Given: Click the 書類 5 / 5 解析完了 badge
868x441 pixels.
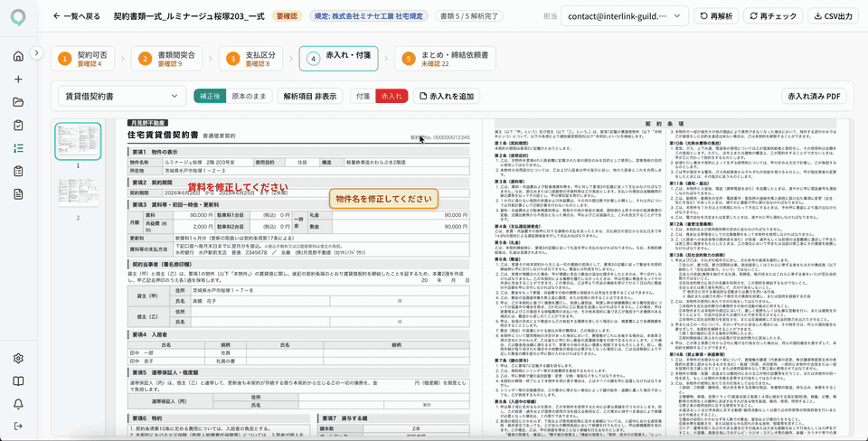Looking at the screenshot, I should click(469, 16).
